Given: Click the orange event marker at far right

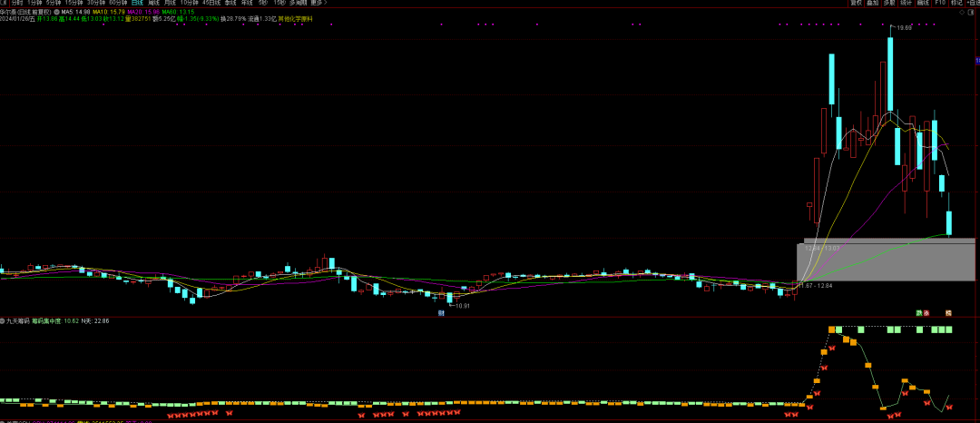Looking at the screenshot, I should 948,313.
